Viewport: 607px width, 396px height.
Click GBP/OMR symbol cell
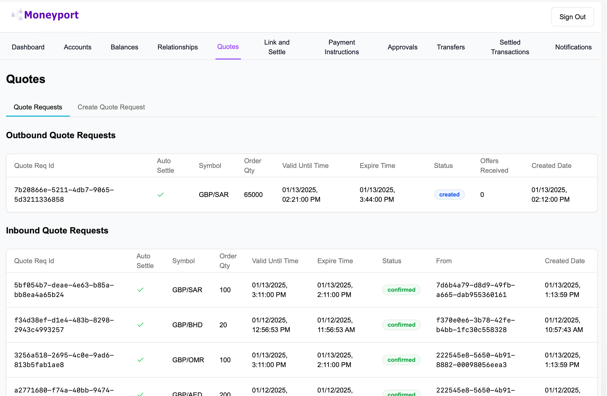pyautogui.click(x=188, y=360)
